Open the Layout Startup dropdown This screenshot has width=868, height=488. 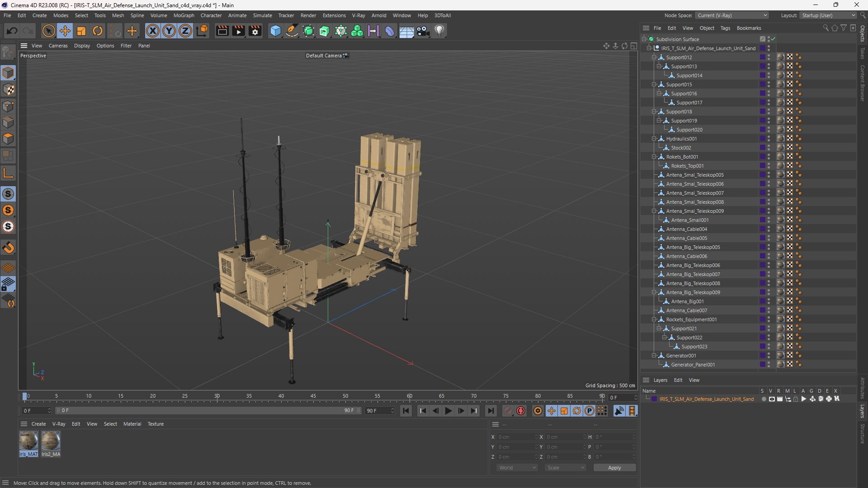pos(828,15)
